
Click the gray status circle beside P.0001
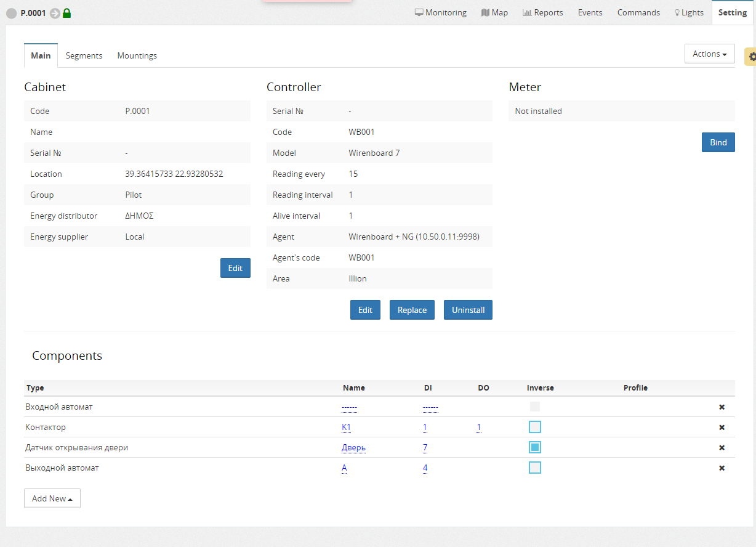(11, 13)
